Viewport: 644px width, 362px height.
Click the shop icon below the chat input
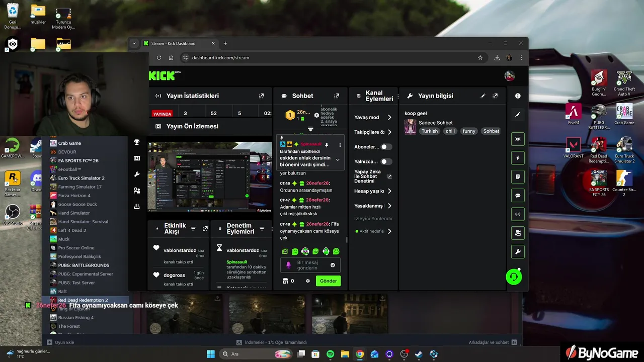[x=285, y=281]
